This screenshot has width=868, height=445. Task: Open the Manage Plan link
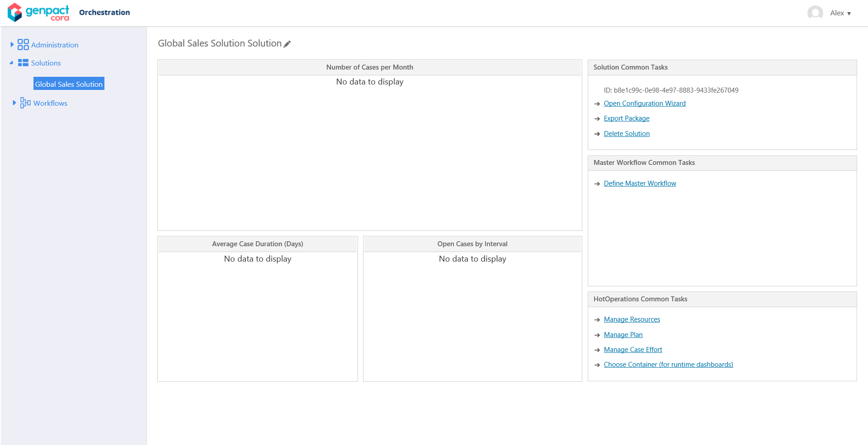click(623, 335)
